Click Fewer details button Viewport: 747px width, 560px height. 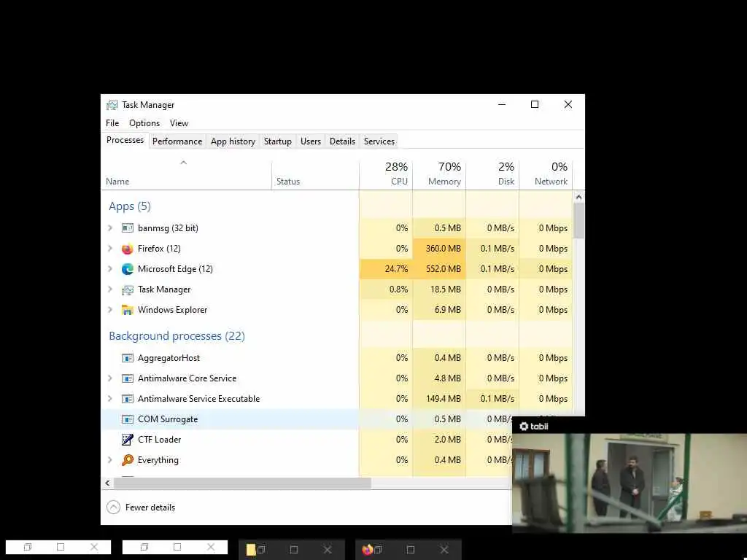coord(141,507)
